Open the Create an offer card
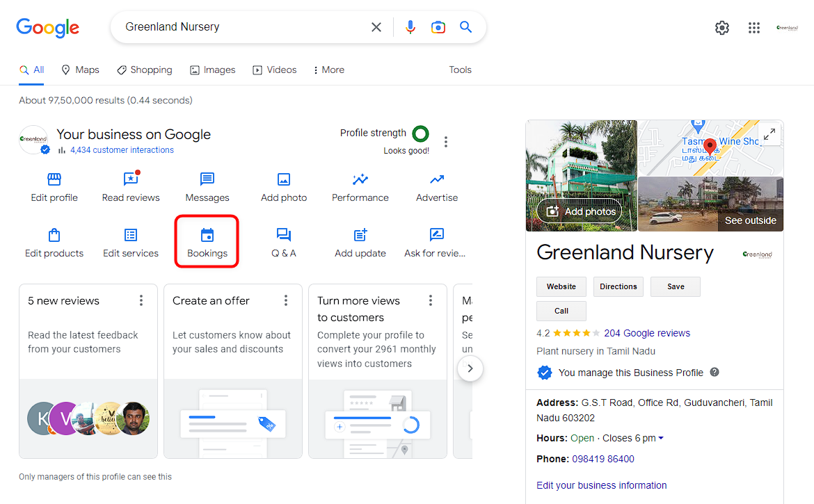Image resolution: width=814 pixels, height=504 pixels. click(x=233, y=371)
